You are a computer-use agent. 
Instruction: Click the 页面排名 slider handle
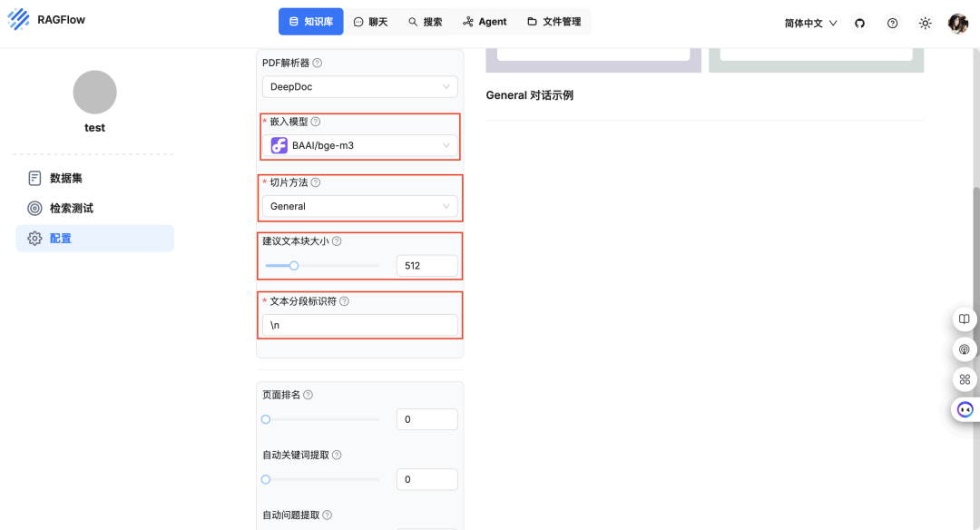tap(266, 419)
